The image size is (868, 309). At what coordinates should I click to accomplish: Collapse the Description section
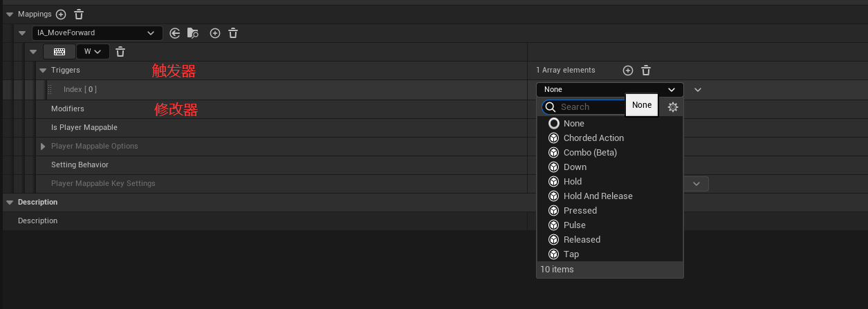[10, 203]
